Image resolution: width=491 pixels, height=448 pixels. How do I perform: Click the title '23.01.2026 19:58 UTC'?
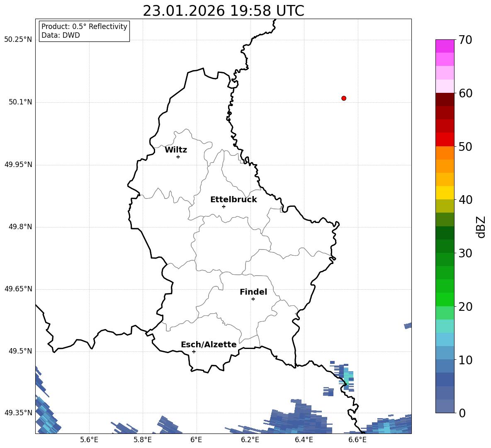pos(223,11)
